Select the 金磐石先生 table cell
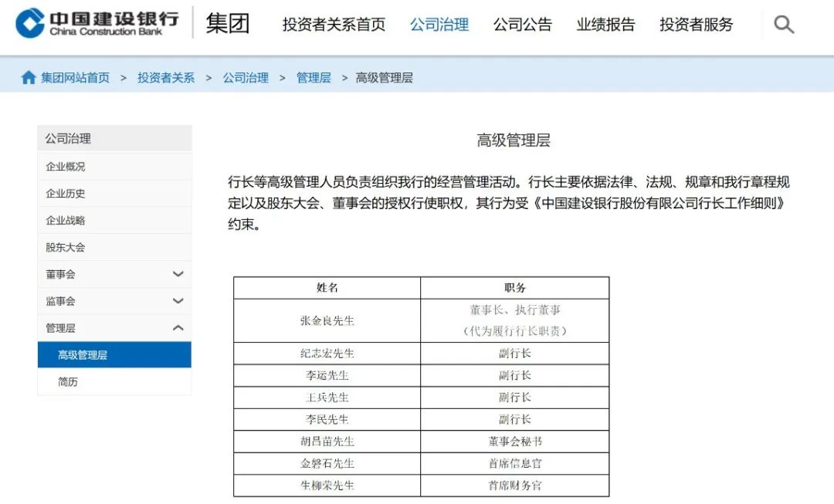834x504 pixels. click(327, 464)
